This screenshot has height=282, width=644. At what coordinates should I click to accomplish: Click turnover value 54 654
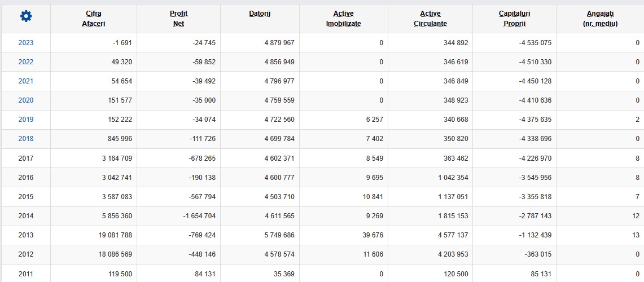120,81
